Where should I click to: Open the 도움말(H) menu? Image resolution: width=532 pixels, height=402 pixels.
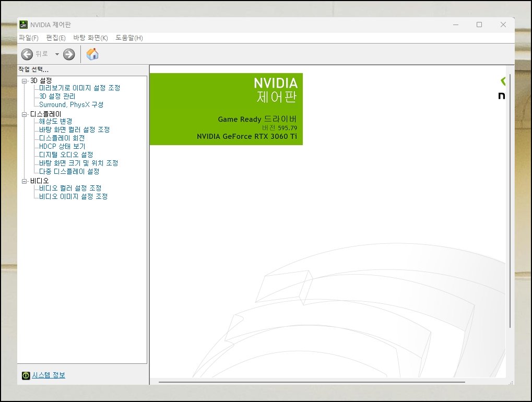(x=129, y=38)
